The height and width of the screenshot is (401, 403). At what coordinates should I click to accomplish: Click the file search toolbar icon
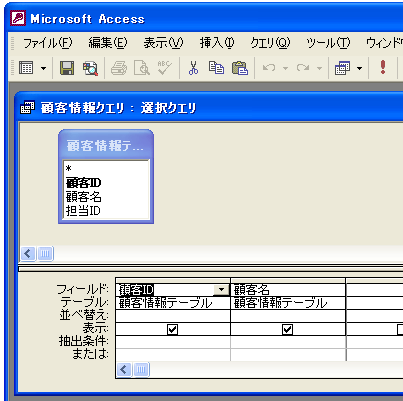pyautogui.click(x=90, y=68)
